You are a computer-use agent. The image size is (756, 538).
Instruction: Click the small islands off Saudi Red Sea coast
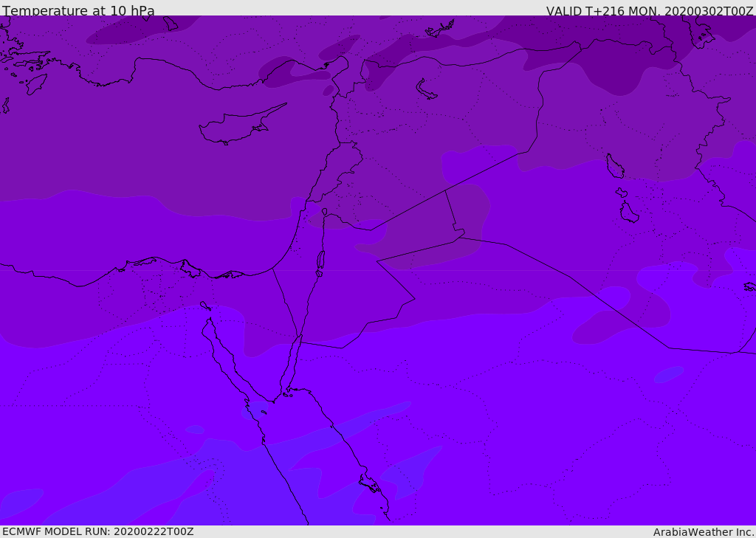370,484
